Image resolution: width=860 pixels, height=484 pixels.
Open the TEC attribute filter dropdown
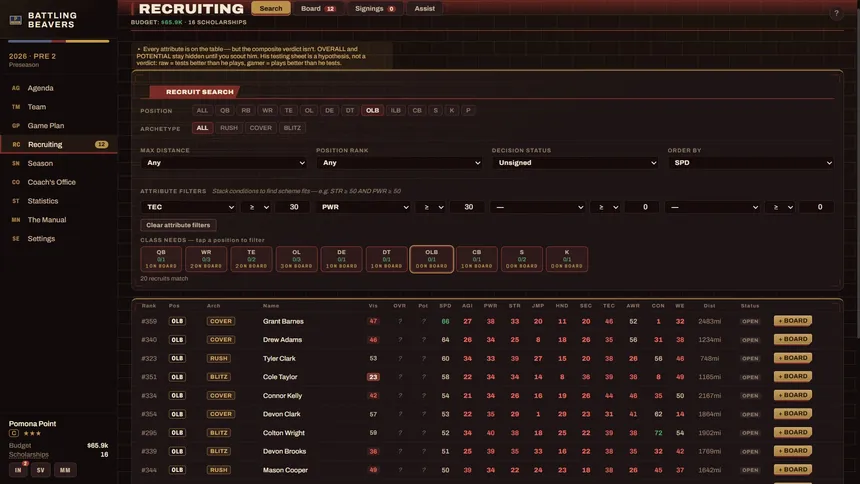pyautogui.click(x=188, y=207)
